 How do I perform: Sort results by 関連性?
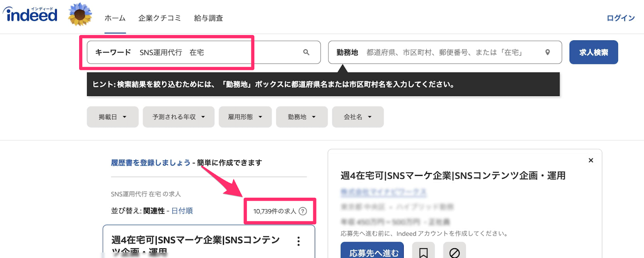point(154,211)
